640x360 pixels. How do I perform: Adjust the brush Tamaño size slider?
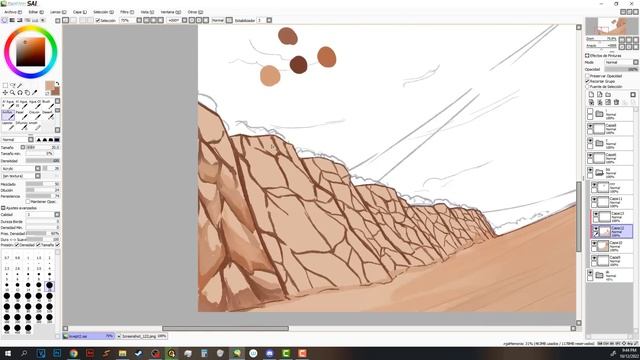point(43,147)
